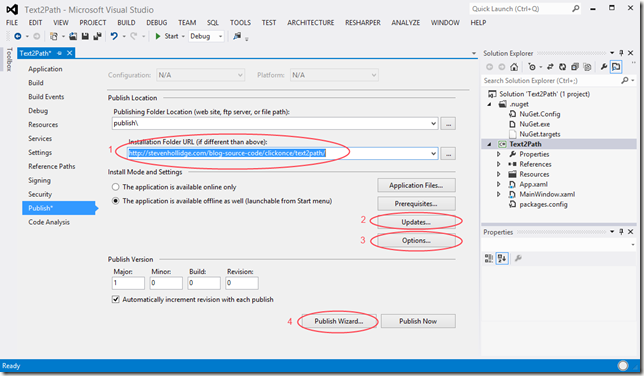Viewport: 644px width, 376px height.
Task: Browse for Publishing Folder with ellipsis button
Action: pyautogui.click(x=448, y=123)
